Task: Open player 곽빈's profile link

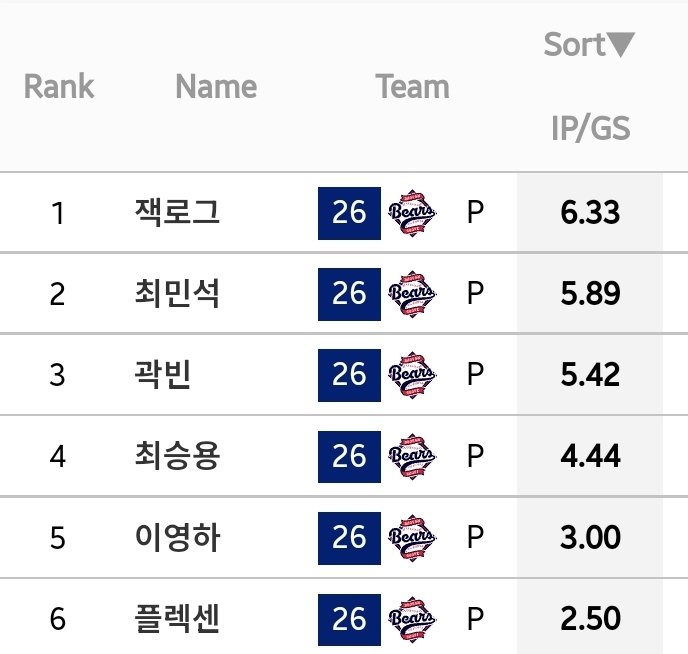Action: point(162,375)
